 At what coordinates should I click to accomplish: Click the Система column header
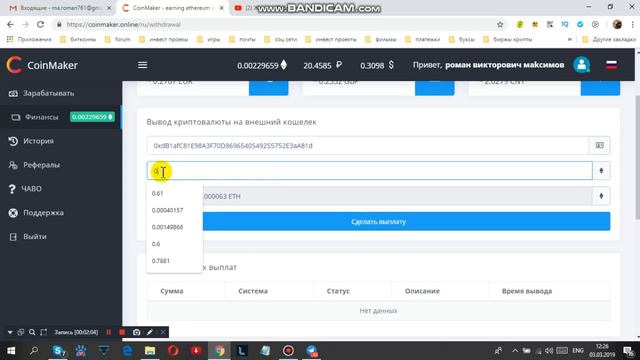coord(253,291)
